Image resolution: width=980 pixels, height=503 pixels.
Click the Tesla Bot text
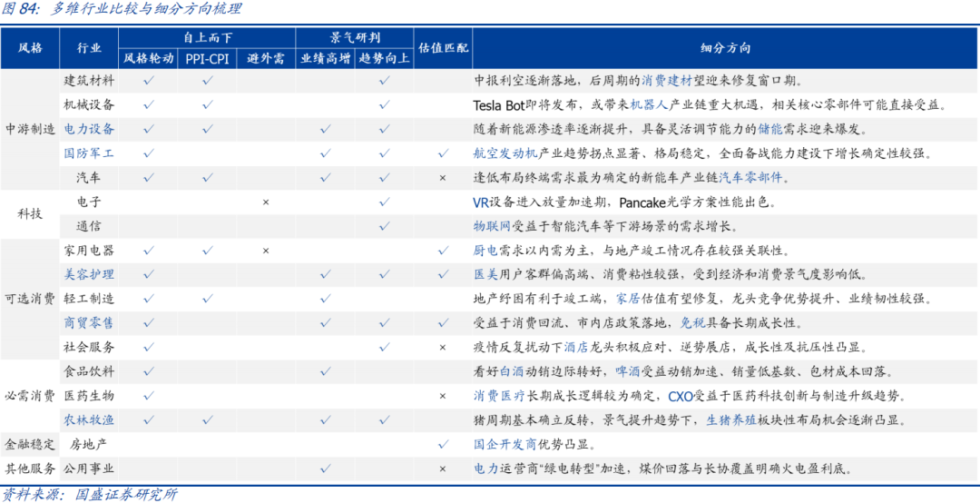499,105
